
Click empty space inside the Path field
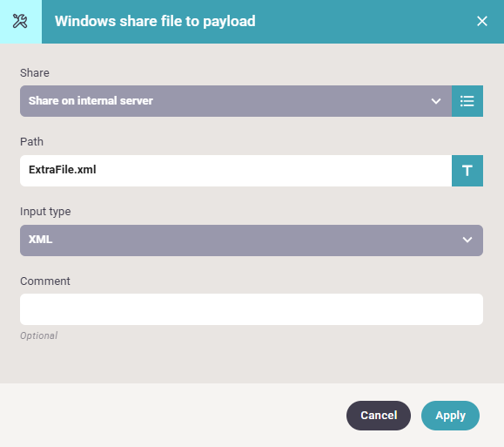273,171
